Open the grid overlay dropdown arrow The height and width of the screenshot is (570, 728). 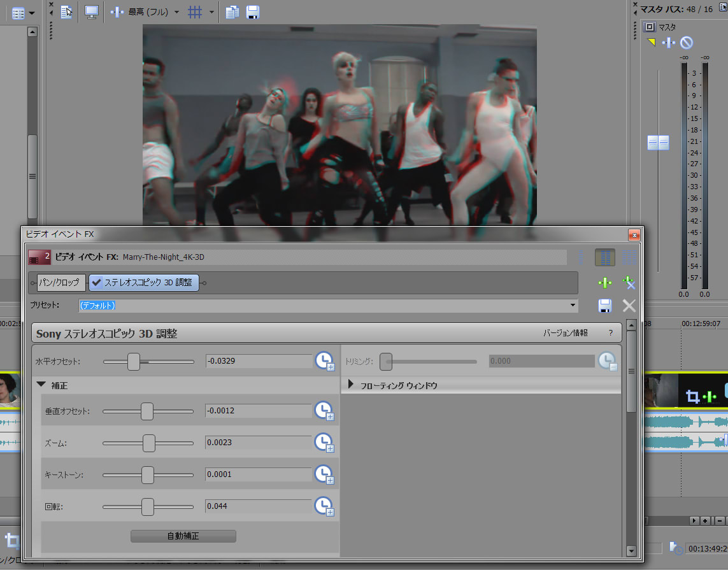(211, 12)
